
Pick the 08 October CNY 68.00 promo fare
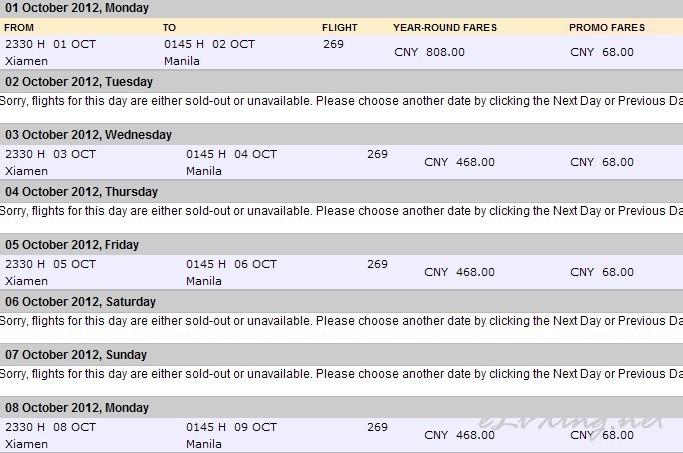[602, 435]
